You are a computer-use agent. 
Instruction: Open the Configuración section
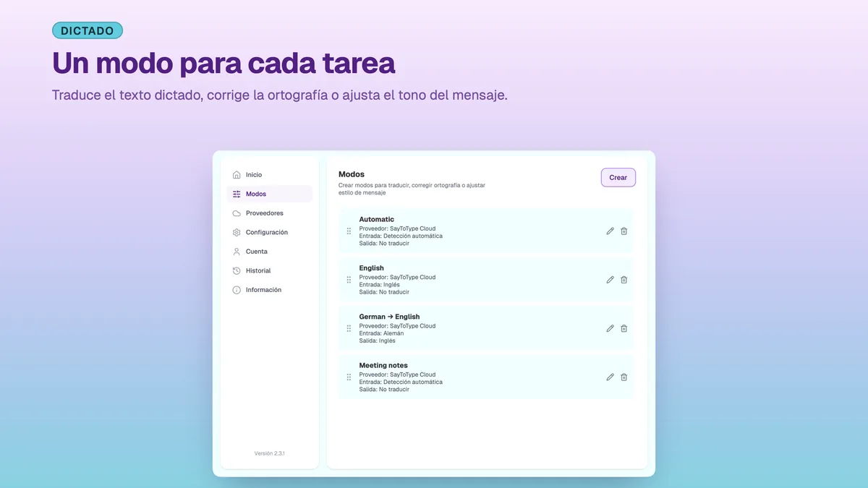click(269, 232)
